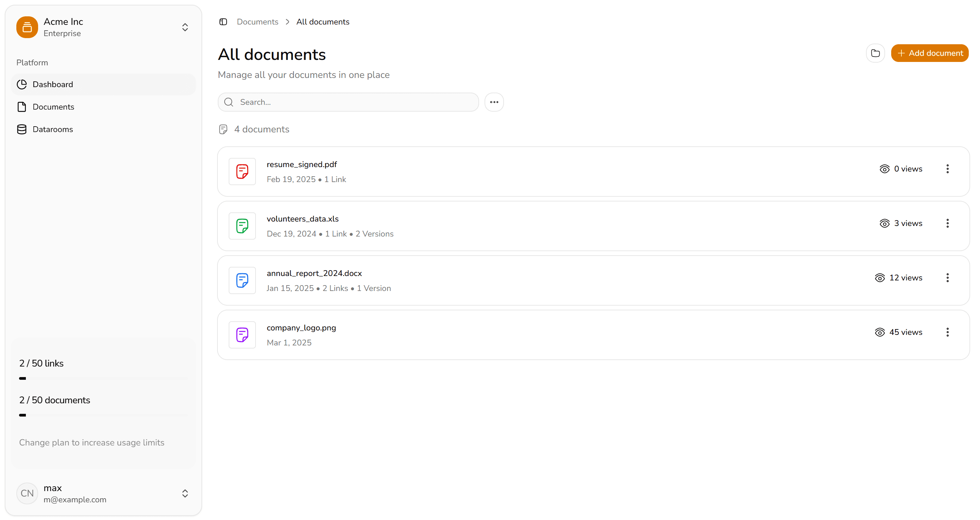
Task: Click the green icon of volunteers_data.xls
Action: coord(242,226)
